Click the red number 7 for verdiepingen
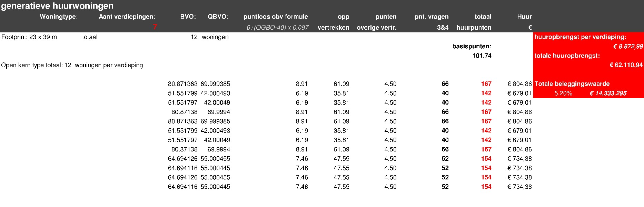The image size is (644, 207). click(x=155, y=27)
